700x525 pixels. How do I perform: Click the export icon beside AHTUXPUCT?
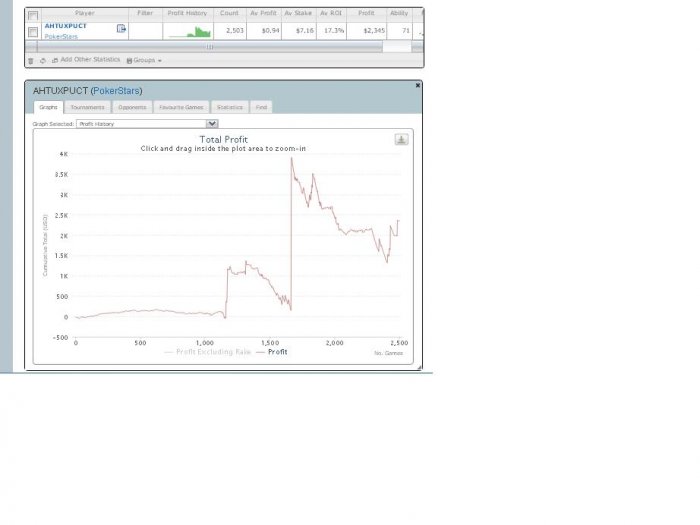tap(121, 29)
